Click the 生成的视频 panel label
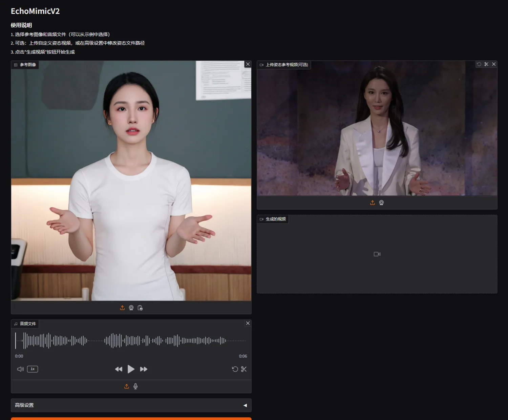This screenshot has width=508, height=420. click(273, 219)
